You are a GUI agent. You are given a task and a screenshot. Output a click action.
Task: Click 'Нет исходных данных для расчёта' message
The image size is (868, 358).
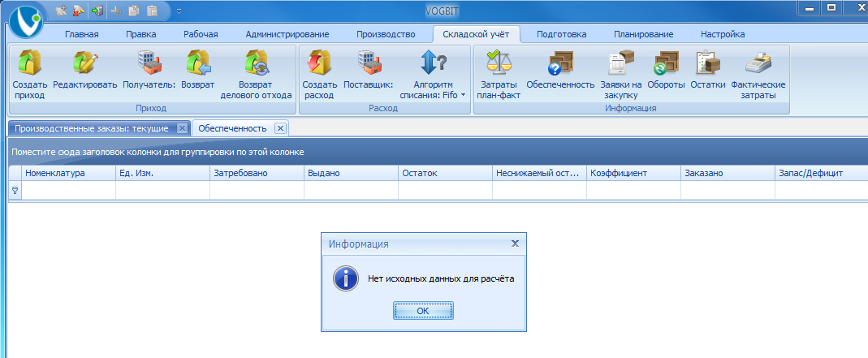point(441,279)
